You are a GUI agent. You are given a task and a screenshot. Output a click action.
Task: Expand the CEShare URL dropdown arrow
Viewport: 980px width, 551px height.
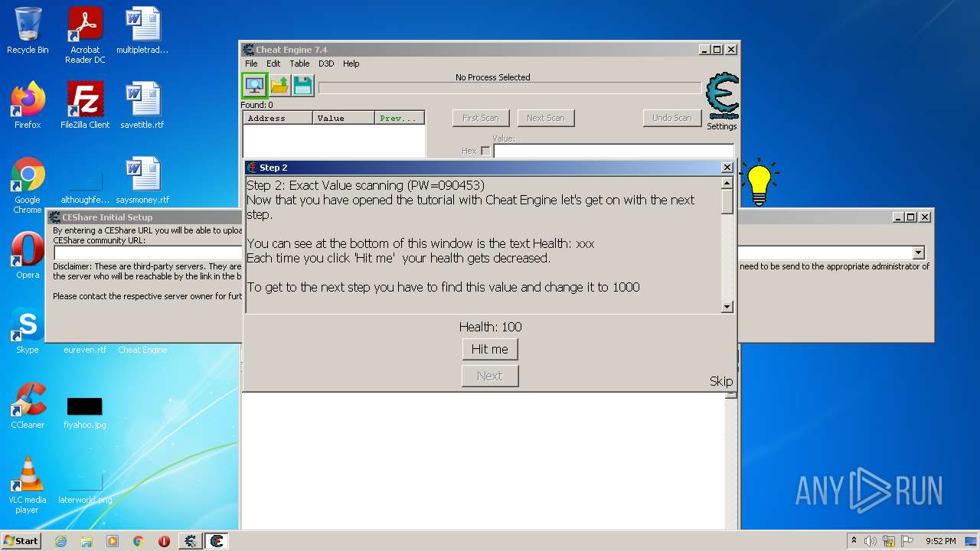[x=918, y=253]
